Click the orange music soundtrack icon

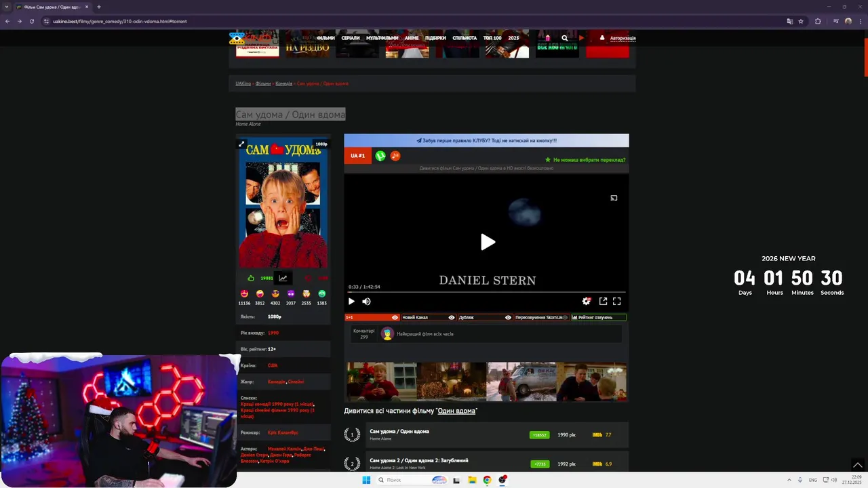tap(395, 156)
